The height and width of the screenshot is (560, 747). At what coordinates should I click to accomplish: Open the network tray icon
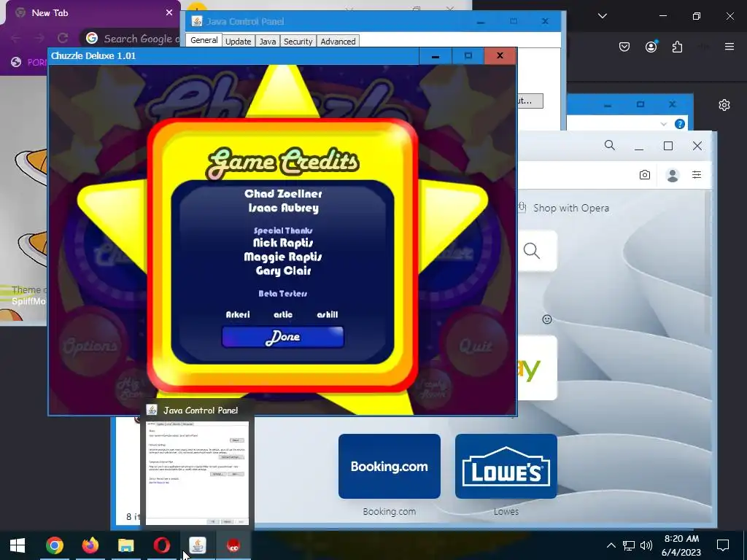[628, 545]
